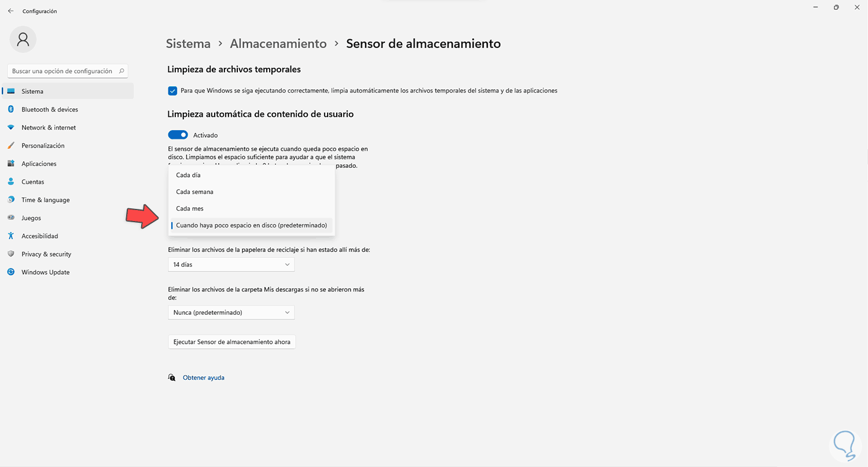The image size is (868, 467).
Task: Click the Buscar una opción de configuración field
Action: click(x=62, y=71)
